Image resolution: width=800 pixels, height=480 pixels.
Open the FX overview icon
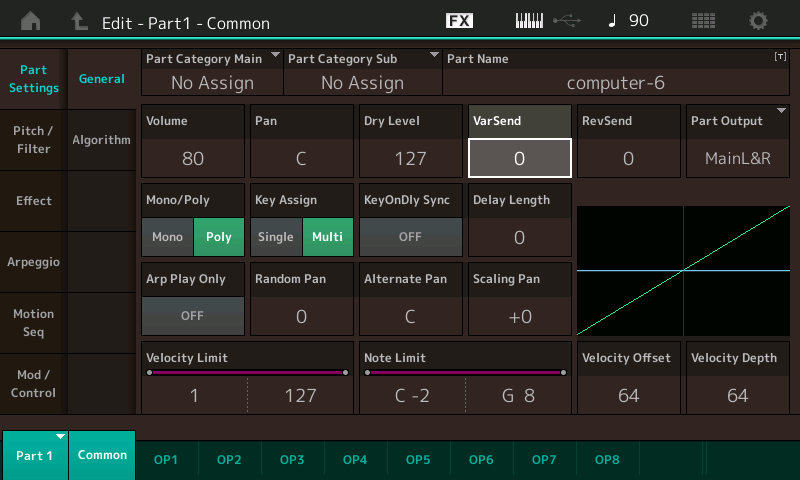459,20
